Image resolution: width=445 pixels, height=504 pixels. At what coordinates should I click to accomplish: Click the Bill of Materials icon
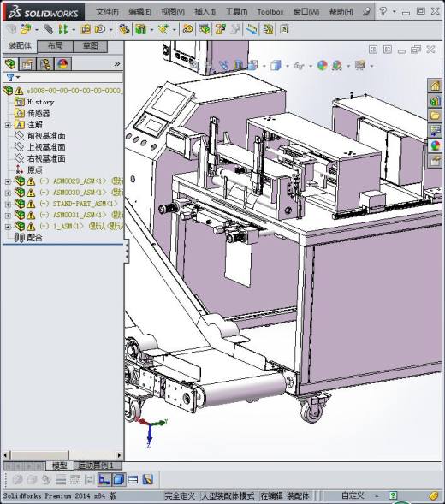[x=205, y=29]
